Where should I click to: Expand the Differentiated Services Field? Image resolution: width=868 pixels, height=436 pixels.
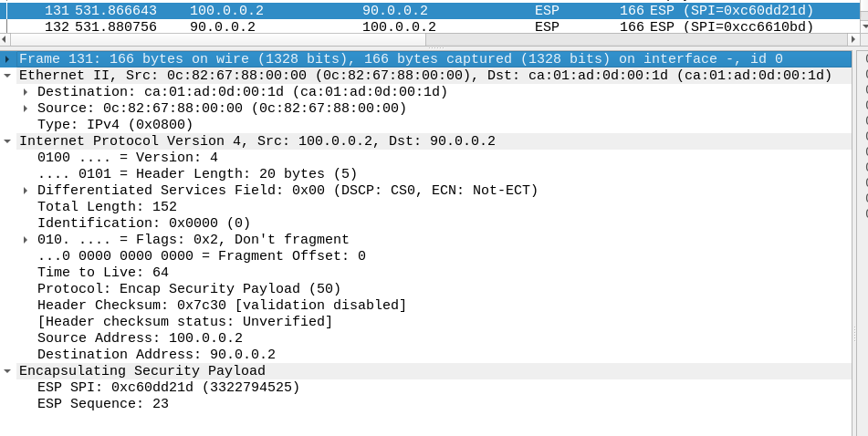pyautogui.click(x=26, y=191)
